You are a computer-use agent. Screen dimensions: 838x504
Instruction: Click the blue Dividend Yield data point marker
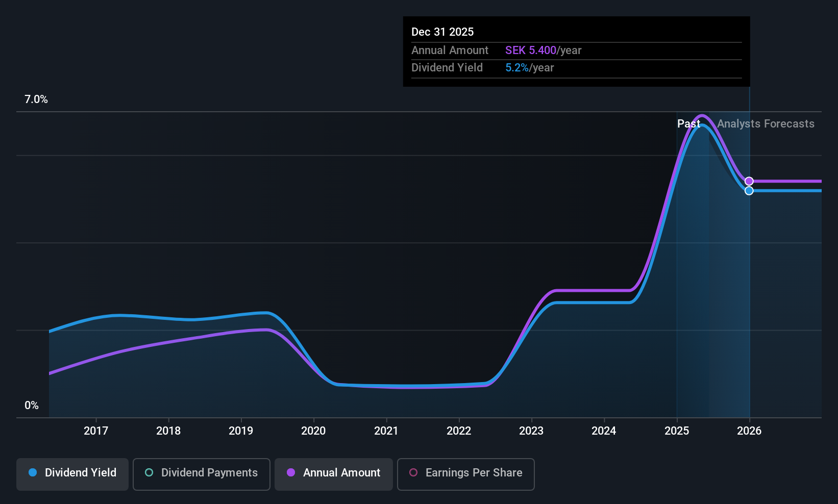point(749,191)
